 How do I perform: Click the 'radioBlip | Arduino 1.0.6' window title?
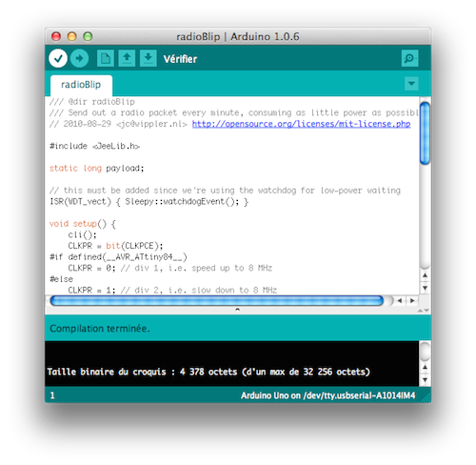point(238,36)
